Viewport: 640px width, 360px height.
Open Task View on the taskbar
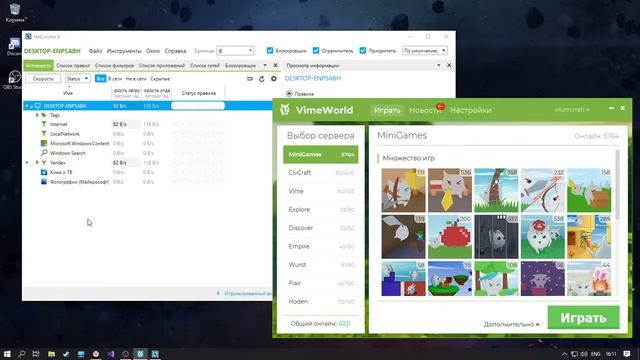point(36,354)
